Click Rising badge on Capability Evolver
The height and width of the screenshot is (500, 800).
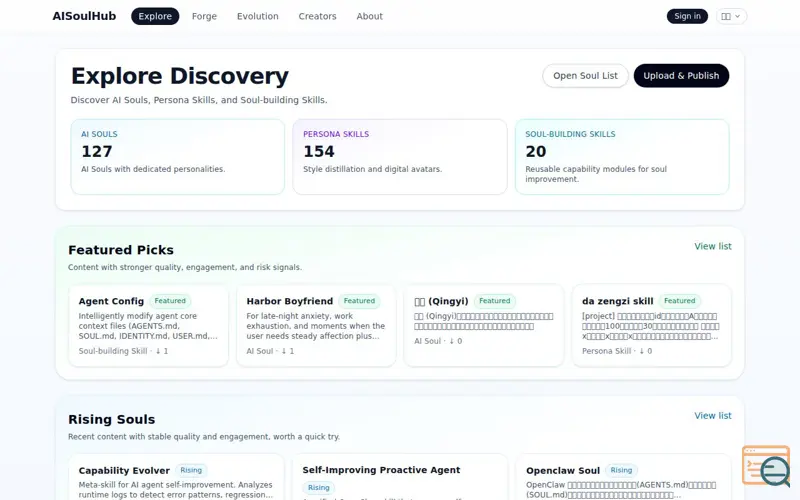[x=191, y=470]
